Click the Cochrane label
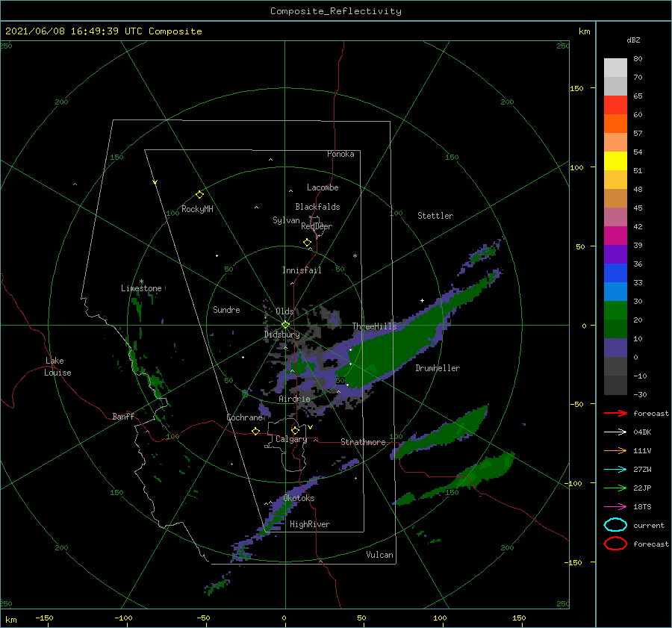 [244, 417]
